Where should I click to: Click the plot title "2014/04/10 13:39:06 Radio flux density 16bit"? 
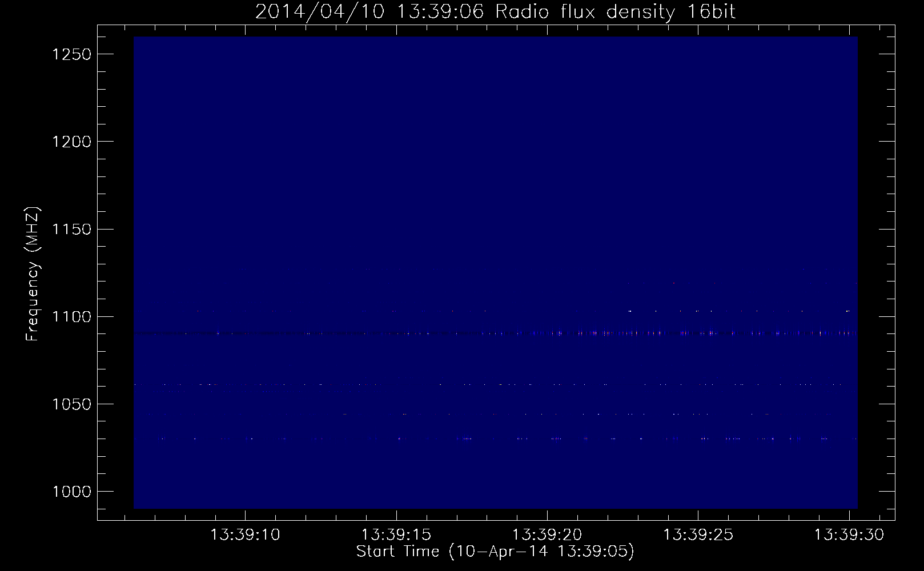click(495, 12)
